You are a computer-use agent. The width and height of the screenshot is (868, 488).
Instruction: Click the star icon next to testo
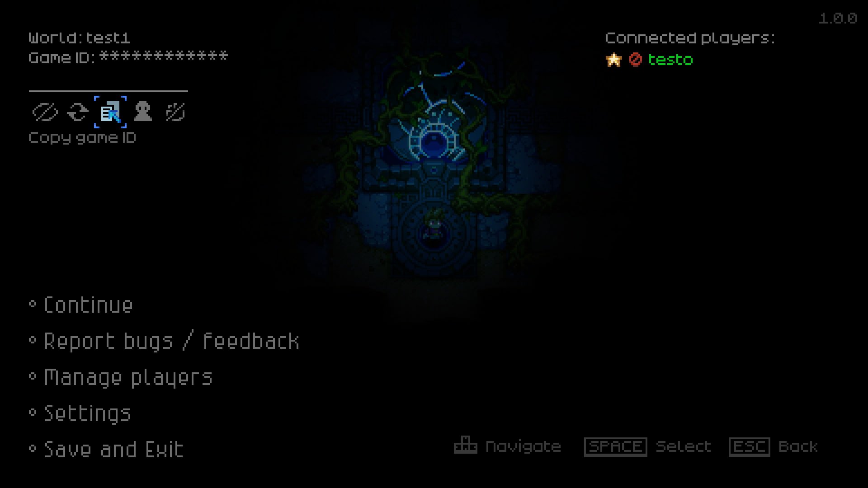point(613,59)
